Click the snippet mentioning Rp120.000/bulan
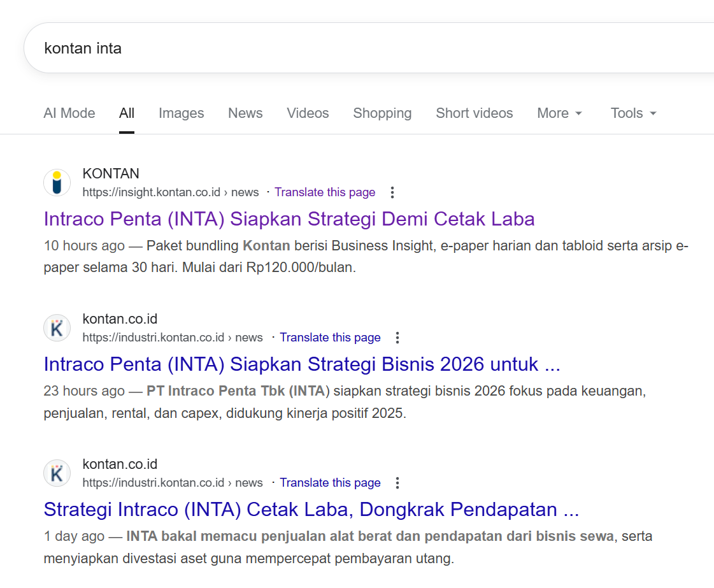 366,257
